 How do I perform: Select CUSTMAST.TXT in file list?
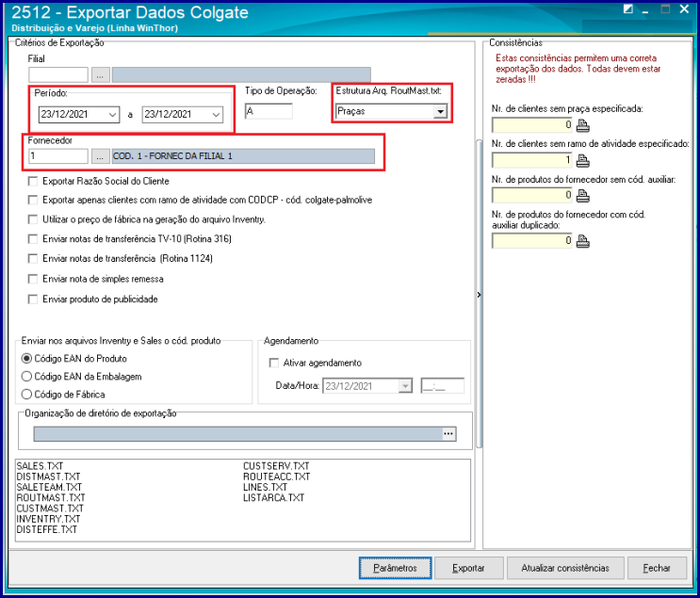coord(50,509)
